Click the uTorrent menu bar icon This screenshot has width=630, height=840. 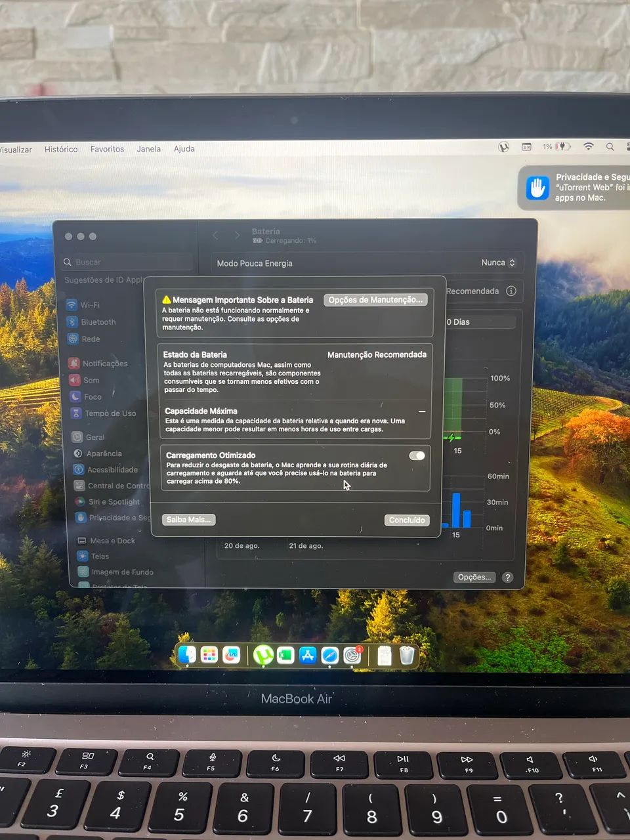[x=503, y=147]
